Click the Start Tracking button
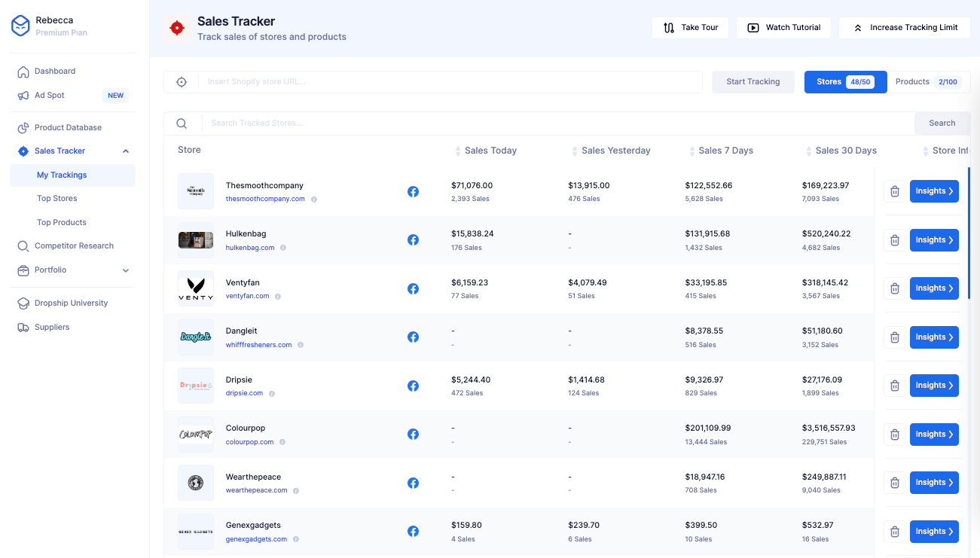Viewport: 980px width, 558px height. point(753,82)
